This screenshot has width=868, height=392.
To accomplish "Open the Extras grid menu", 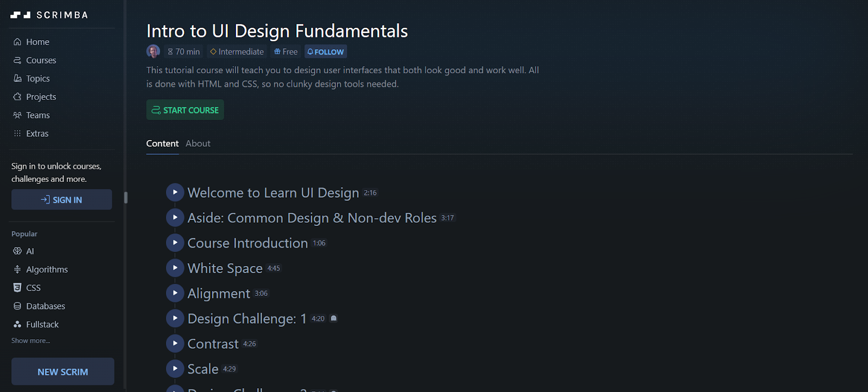I will tap(37, 134).
